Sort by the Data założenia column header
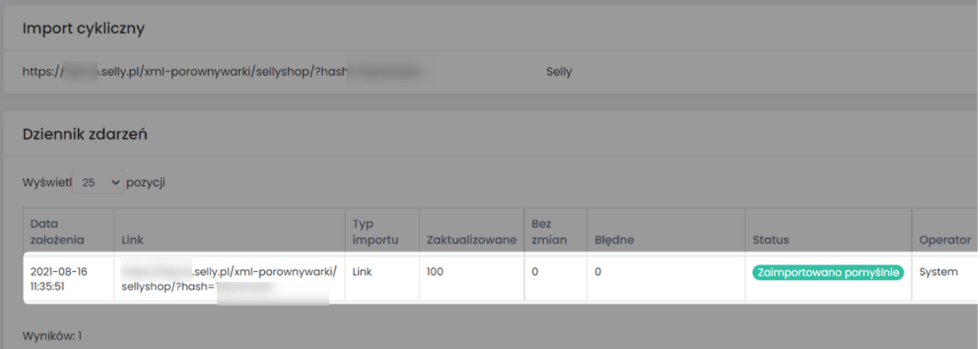 (x=57, y=232)
